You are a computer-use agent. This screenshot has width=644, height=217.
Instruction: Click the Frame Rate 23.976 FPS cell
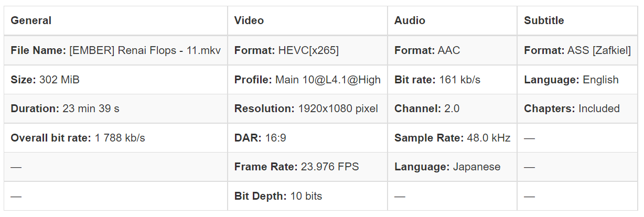pyautogui.click(x=296, y=167)
